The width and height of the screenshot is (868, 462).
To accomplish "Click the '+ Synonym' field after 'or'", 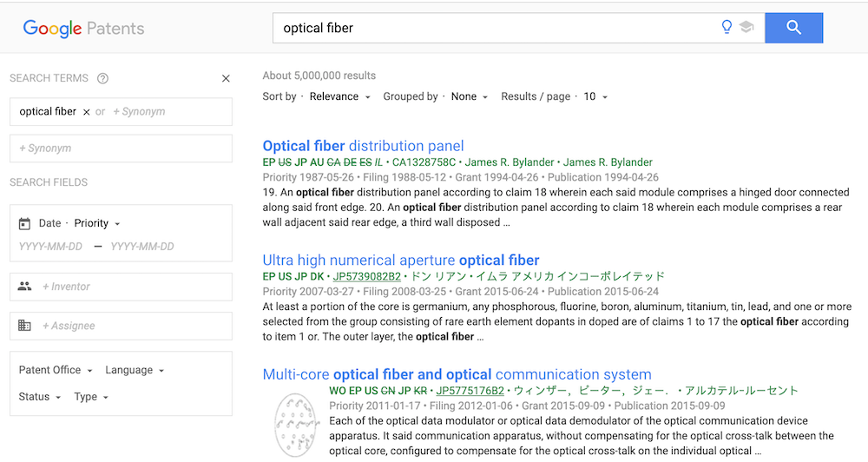I will click(139, 111).
